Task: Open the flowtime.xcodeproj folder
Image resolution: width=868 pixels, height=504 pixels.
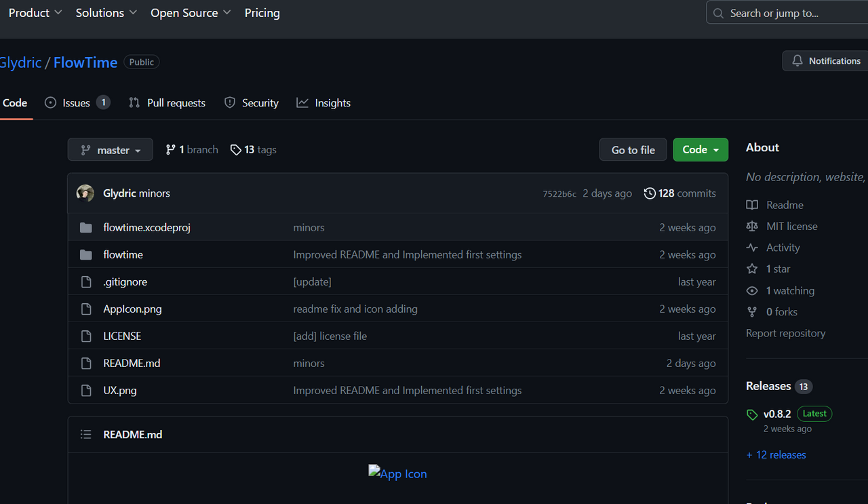Action: pos(146,228)
